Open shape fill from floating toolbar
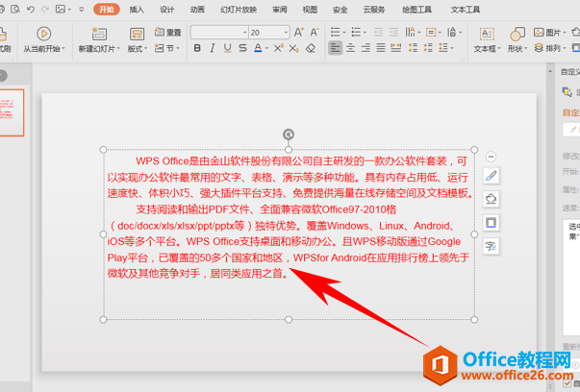This screenshot has width=580, height=392. [x=491, y=199]
